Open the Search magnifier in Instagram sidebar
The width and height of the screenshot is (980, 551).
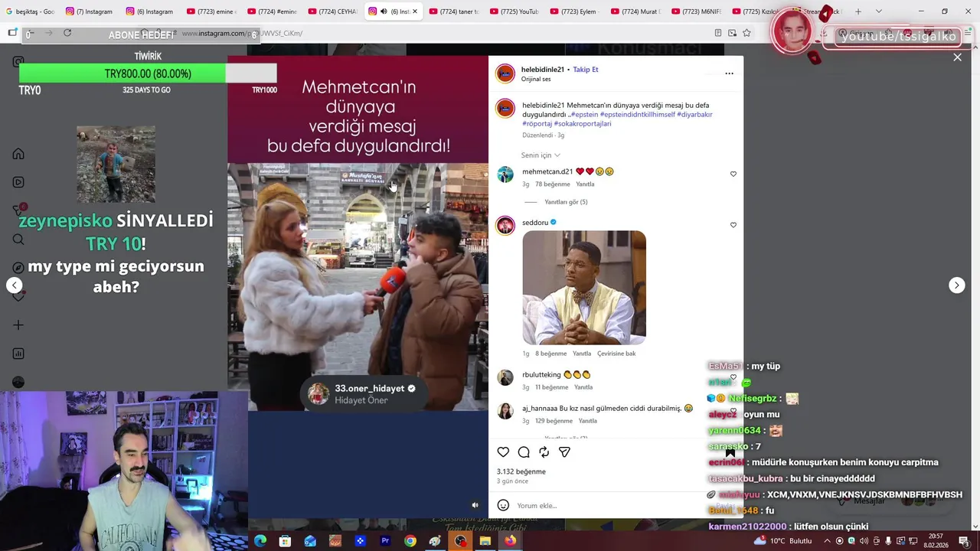(x=18, y=240)
